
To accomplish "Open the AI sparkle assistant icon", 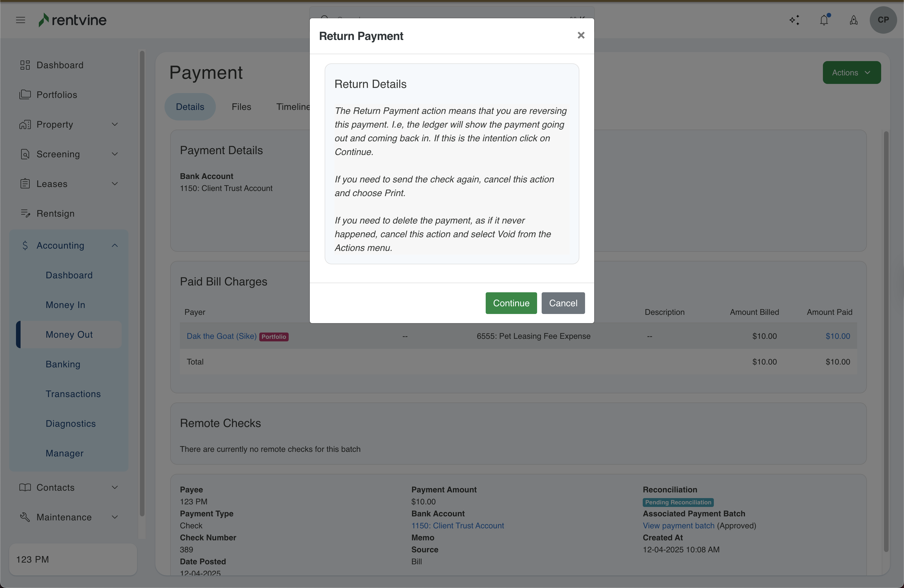I will pos(794,20).
